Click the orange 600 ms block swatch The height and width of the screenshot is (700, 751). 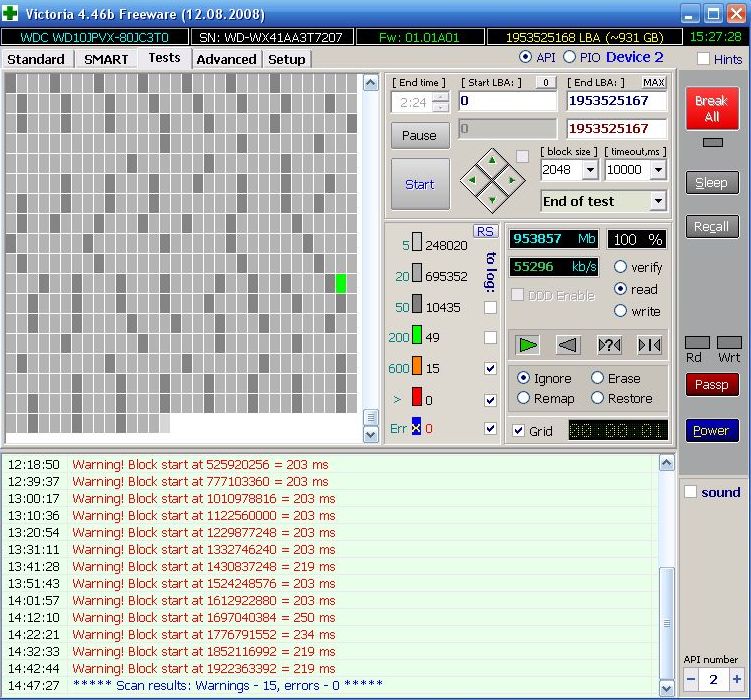(x=417, y=366)
